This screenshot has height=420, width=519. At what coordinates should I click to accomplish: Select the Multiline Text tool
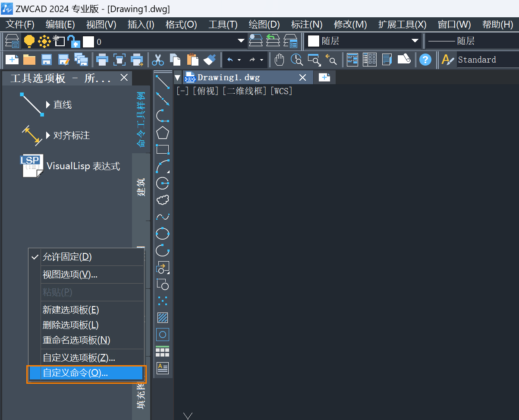coord(163,368)
